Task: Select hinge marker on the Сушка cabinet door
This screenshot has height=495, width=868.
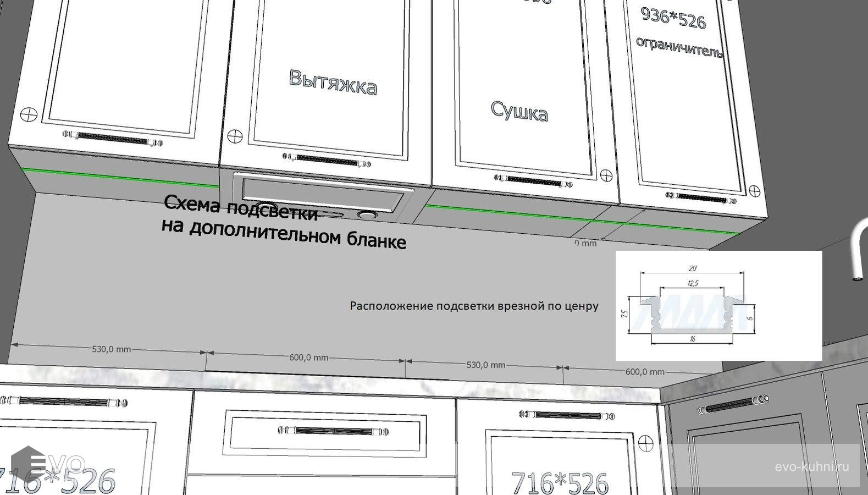Action: 607,175
